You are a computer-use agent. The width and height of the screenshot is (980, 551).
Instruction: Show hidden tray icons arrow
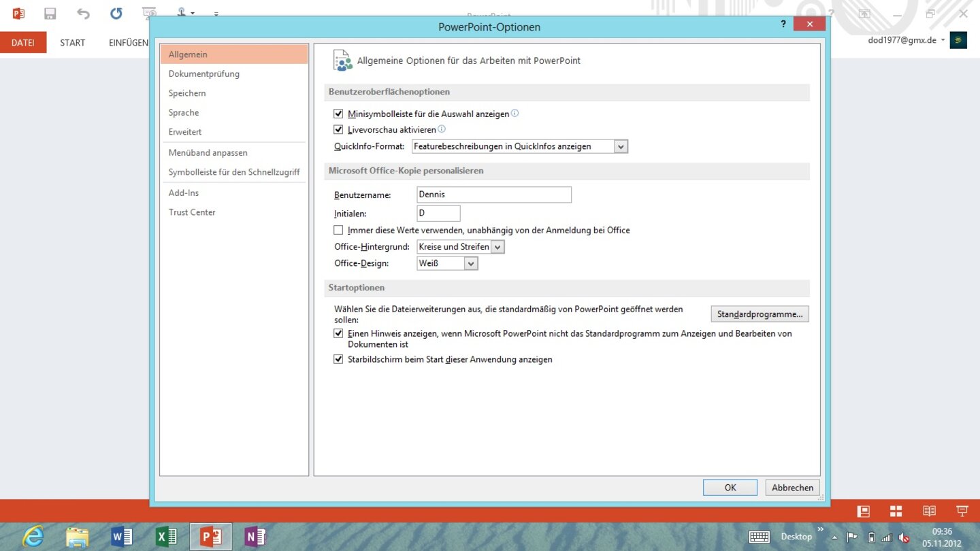pos(835,537)
